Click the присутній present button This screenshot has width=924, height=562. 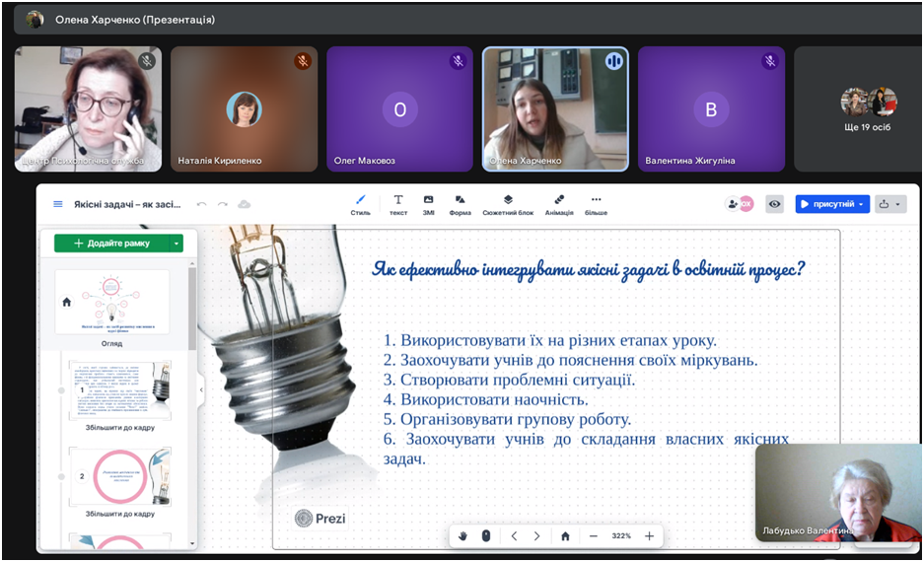tap(827, 204)
